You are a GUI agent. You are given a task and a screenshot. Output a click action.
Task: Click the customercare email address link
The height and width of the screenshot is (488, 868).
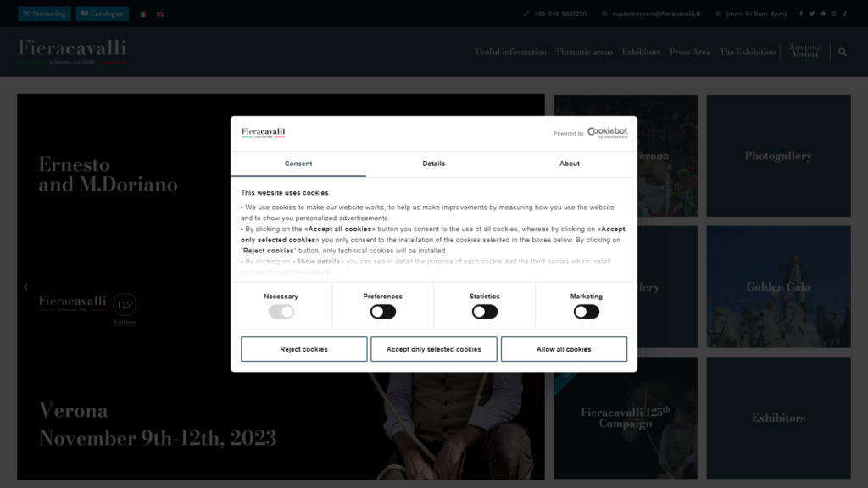[656, 14]
